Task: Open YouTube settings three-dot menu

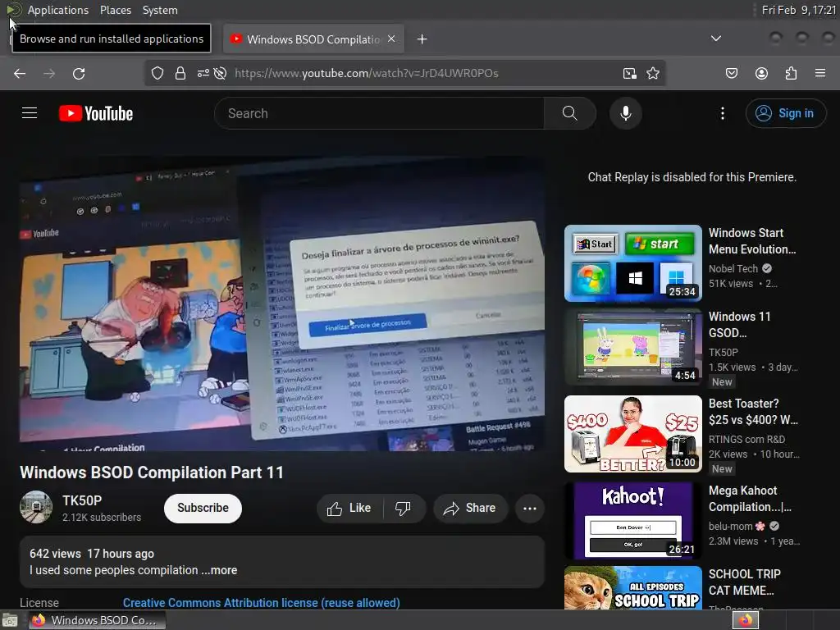Action: coord(722,113)
